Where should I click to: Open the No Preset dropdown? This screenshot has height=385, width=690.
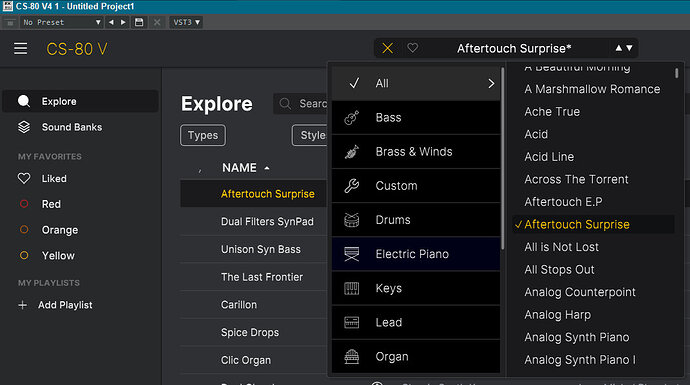point(62,22)
